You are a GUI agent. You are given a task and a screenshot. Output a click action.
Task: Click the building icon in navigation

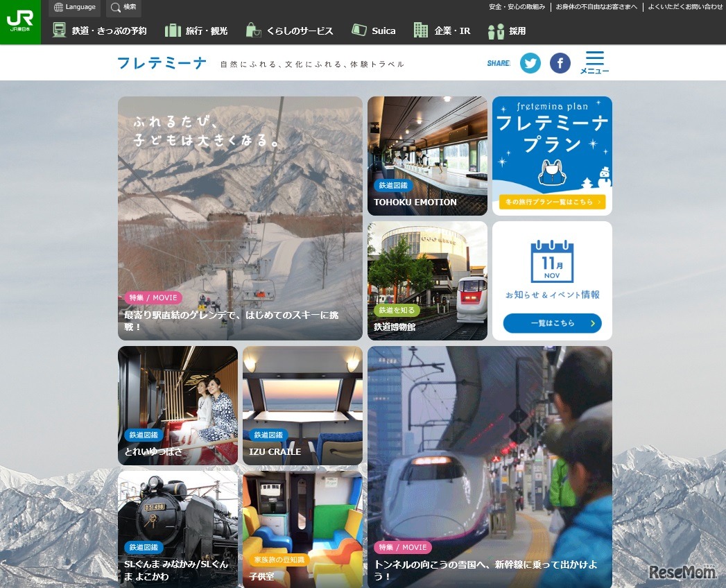click(420, 30)
